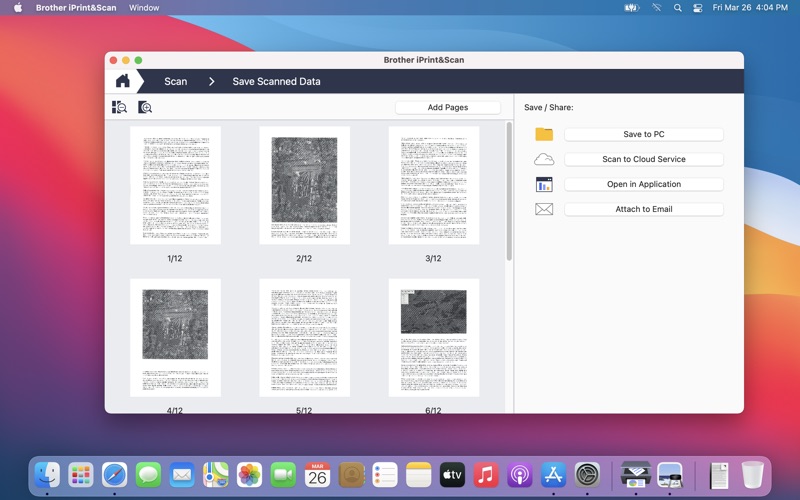
Task: Click the date and time display
Action: [x=750, y=8]
